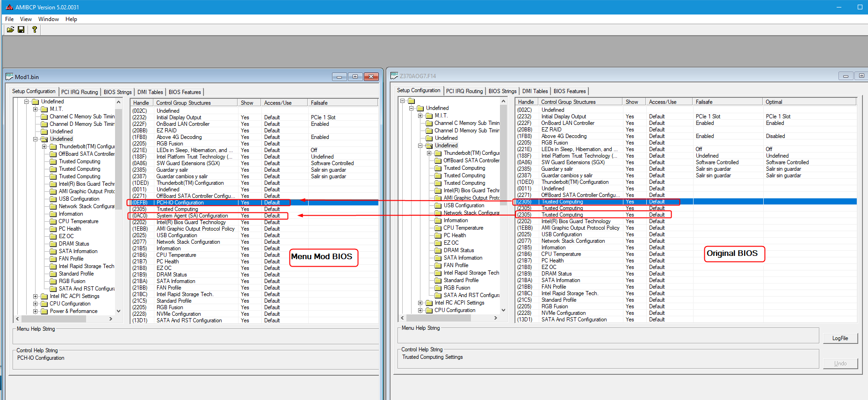Expand CPU Configuration node in Mod1.bin tree
The image size is (868, 400).
(x=36, y=304)
